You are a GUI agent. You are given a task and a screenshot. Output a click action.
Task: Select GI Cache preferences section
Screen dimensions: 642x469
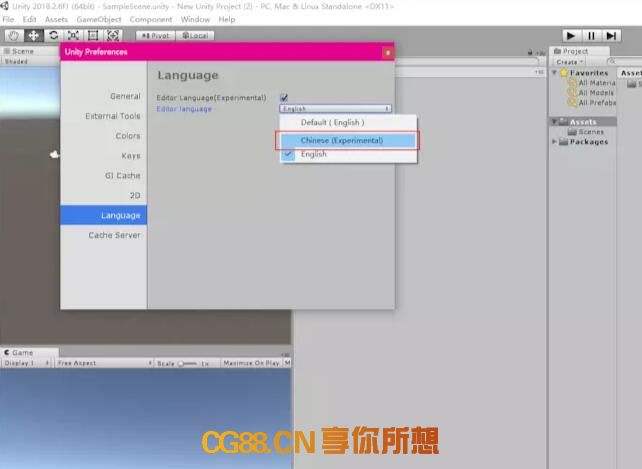104,175
